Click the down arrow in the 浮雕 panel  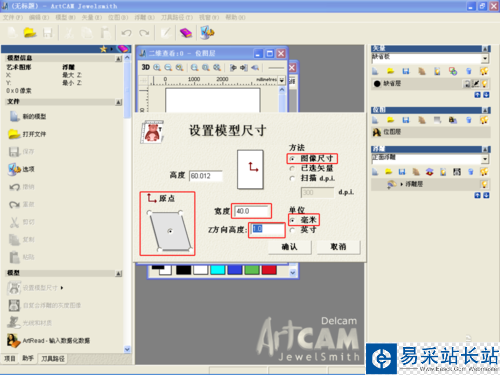click(x=486, y=195)
